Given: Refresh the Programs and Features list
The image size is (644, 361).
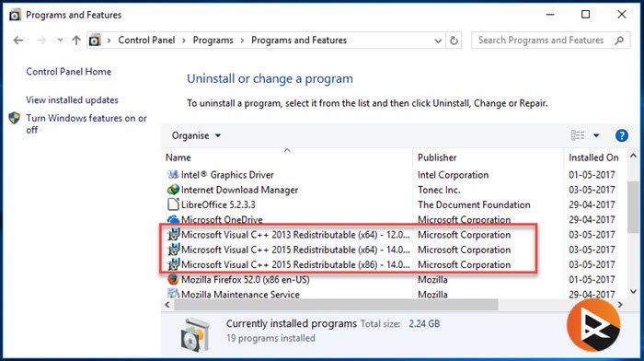Looking at the screenshot, I should 454,41.
